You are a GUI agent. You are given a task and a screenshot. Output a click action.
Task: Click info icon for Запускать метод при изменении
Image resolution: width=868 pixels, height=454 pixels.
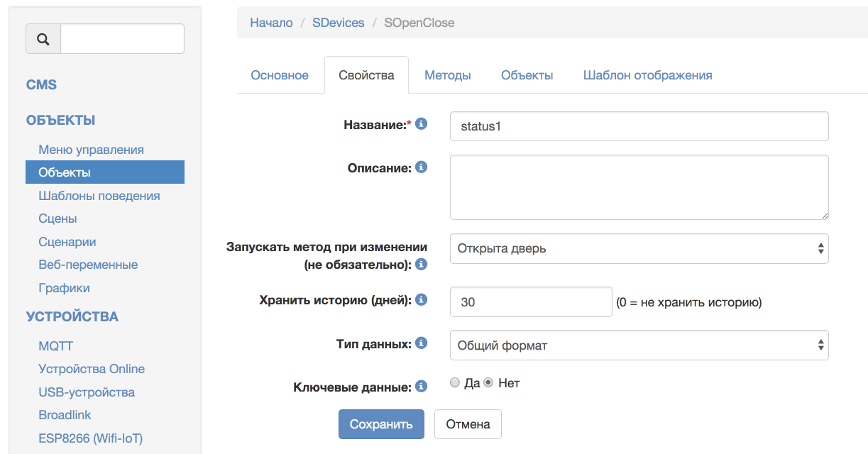[x=421, y=264]
